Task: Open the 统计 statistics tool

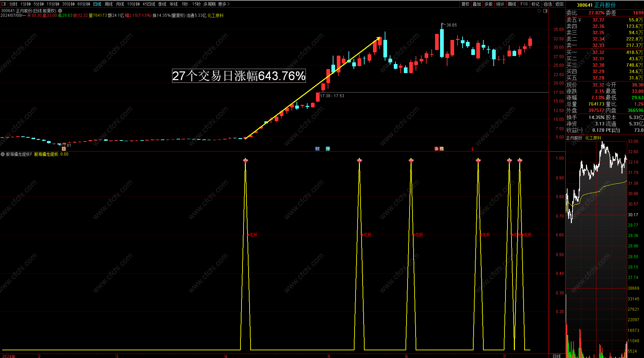Action: 500,4
